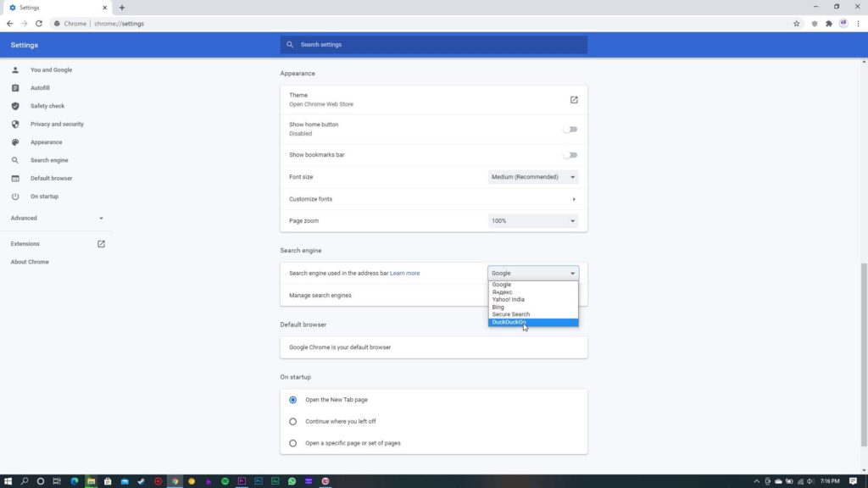Viewport: 868px width, 488px height.
Task: Open the Extensions puzzle-piece icon
Action: click(x=829, y=24)
